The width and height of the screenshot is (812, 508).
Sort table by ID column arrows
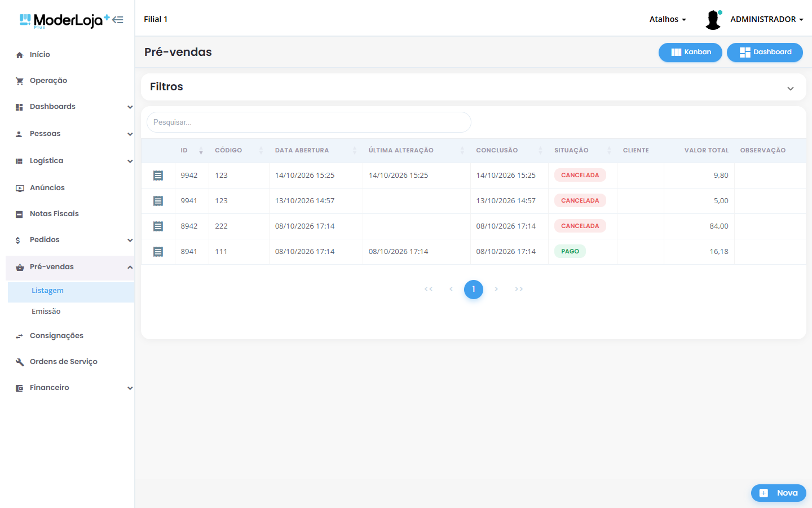tap(201, 151)
